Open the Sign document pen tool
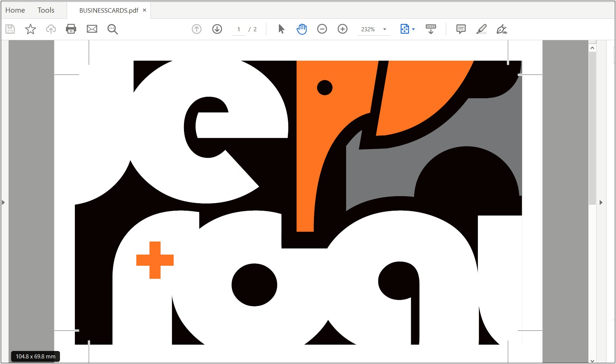The height and width of the screenshot is (364, 616). click(x=502, y=29)
